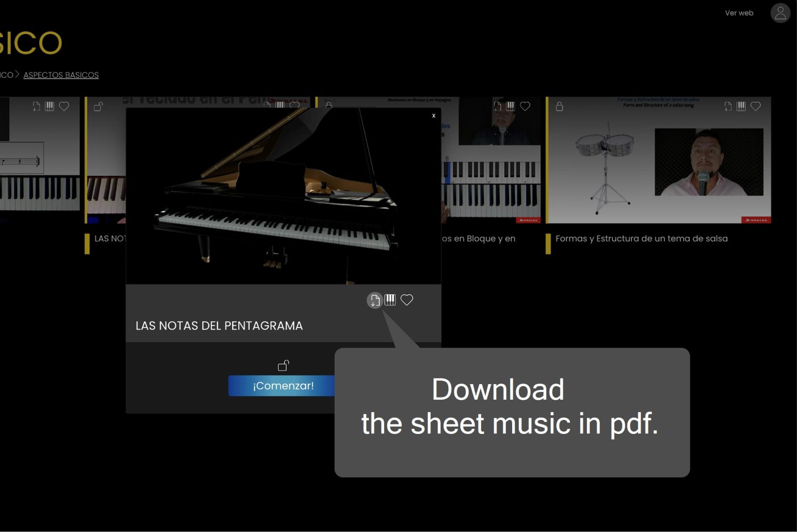The height and width of the screenshot is (532, 797).
Task: Click the Ver web link
Action: (739, 13)
